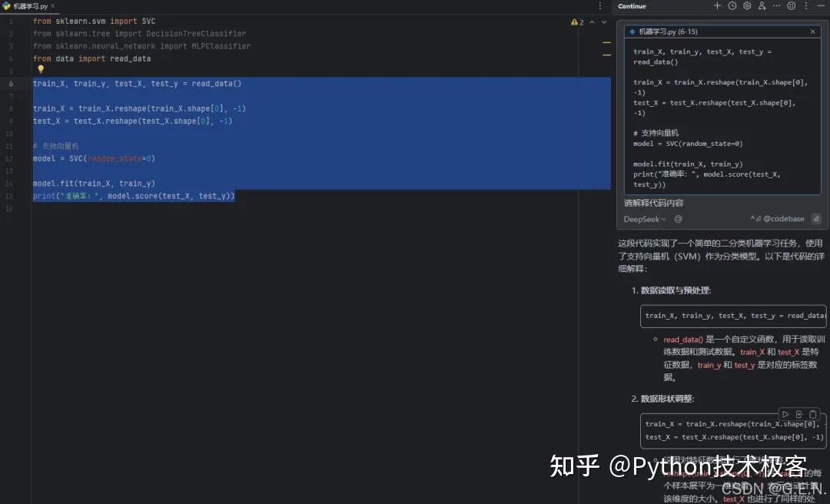The width and height of the screenshot is (830, 504).
Task: Click the warnings indicator in the editor
Action: click(x=576, y=22)
